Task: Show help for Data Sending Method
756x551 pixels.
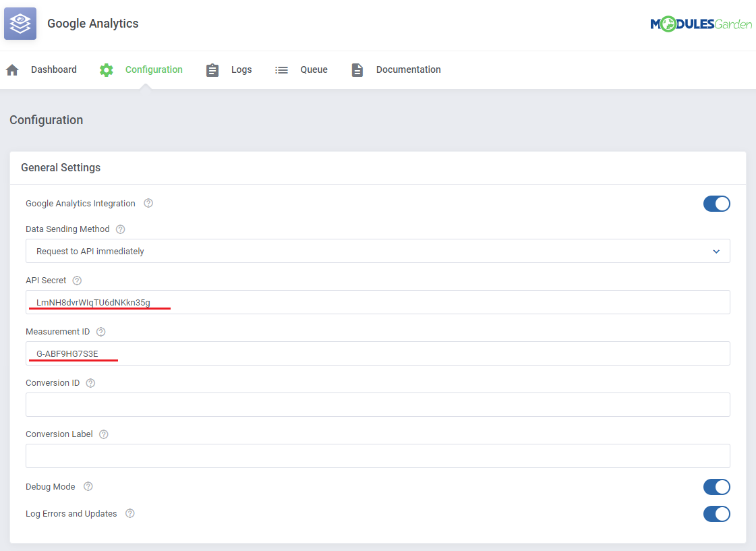Action: point(121,229)
